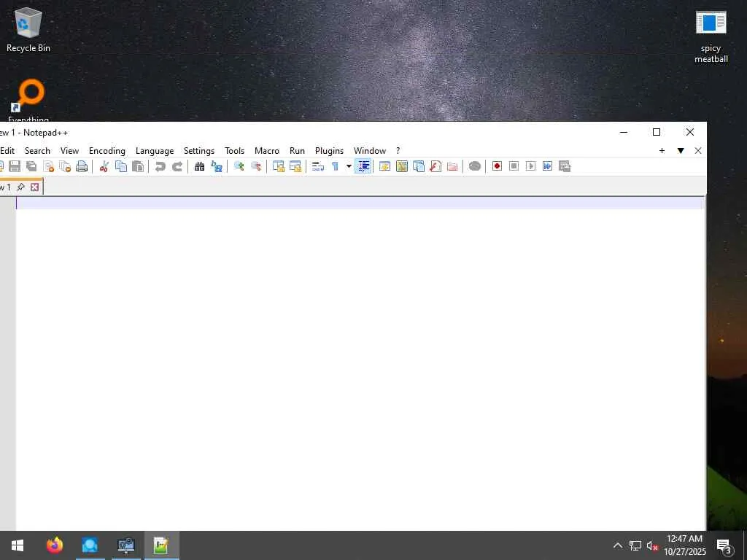Open the ? help menu

tap(398, 150)
